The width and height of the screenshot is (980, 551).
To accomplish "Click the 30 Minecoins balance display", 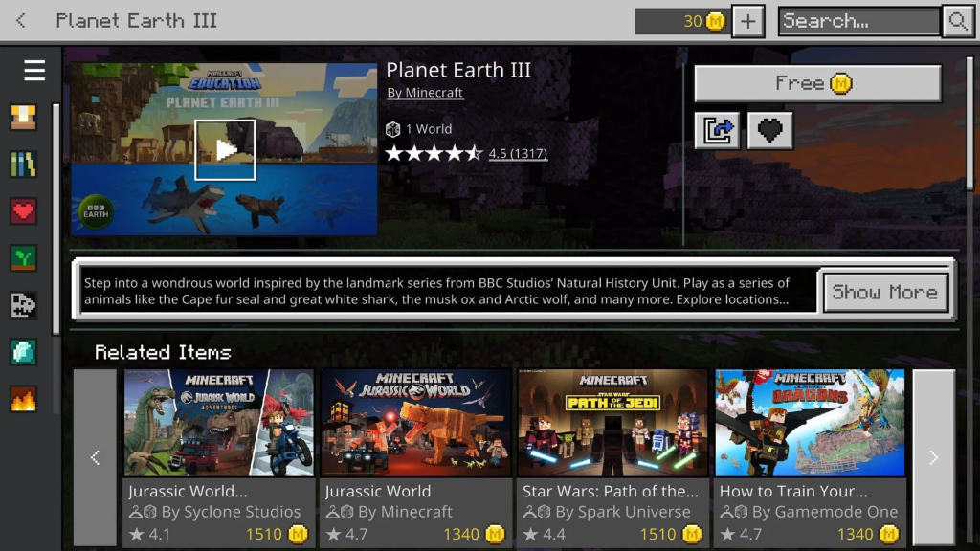I will (x=682, y=21).
